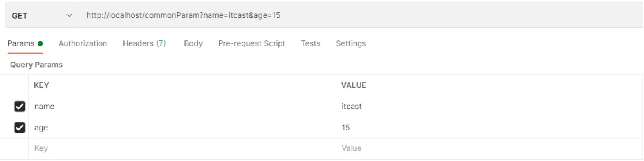Click the VALUE column header
The width and height of the screenshot is (644, 161).
point(353,85)
